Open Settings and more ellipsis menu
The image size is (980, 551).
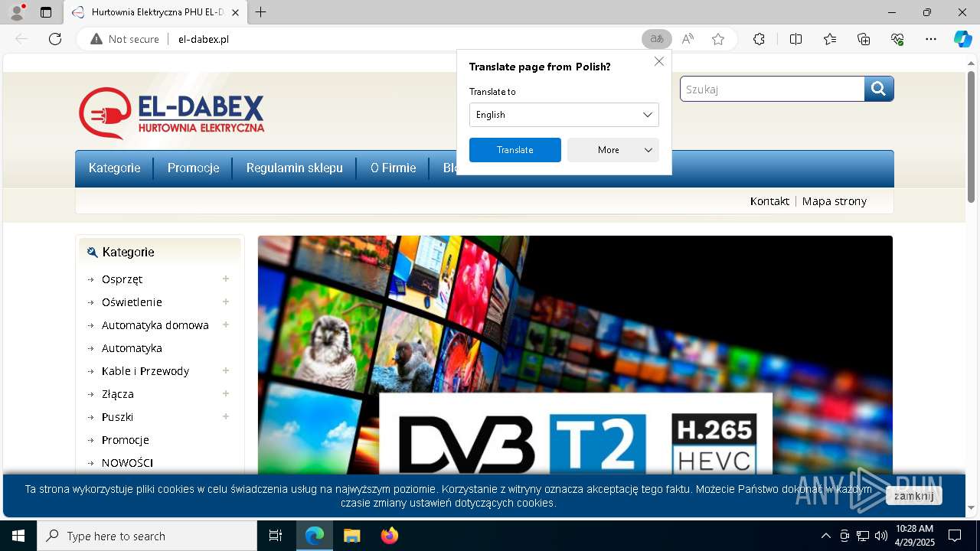pos(931,39)
